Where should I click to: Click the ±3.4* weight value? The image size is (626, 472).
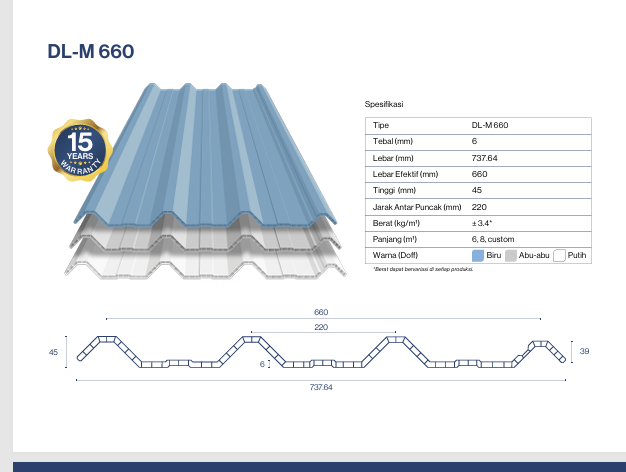[x=481, y=223]
